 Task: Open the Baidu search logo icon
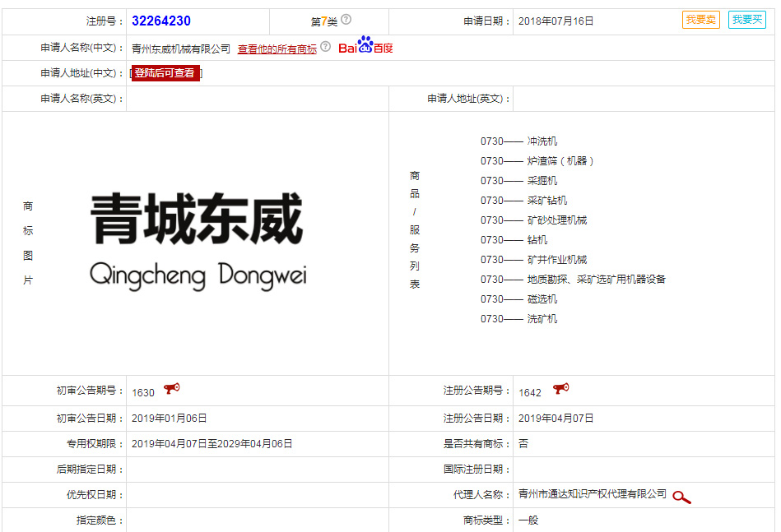tap(365, 46)
